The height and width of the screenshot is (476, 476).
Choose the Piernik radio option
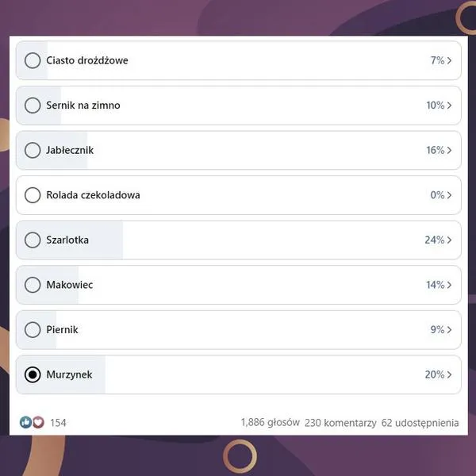[33, 329]
